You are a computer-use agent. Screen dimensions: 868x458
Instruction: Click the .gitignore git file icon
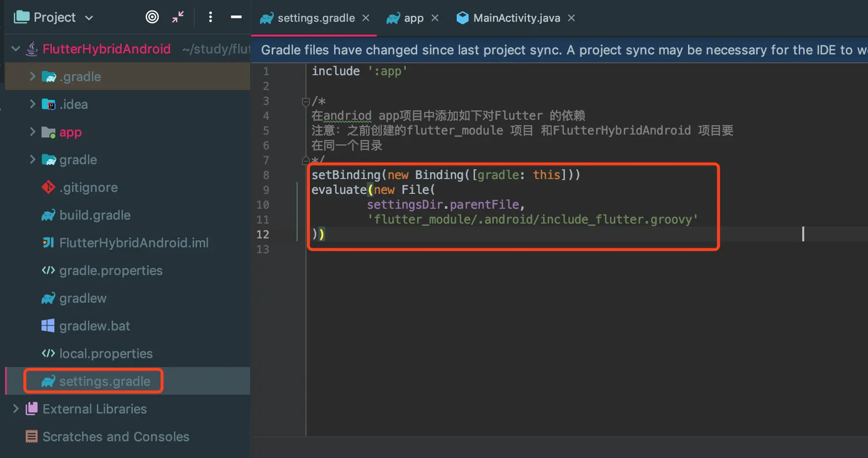pyautogui.click(x=48, y=187)
